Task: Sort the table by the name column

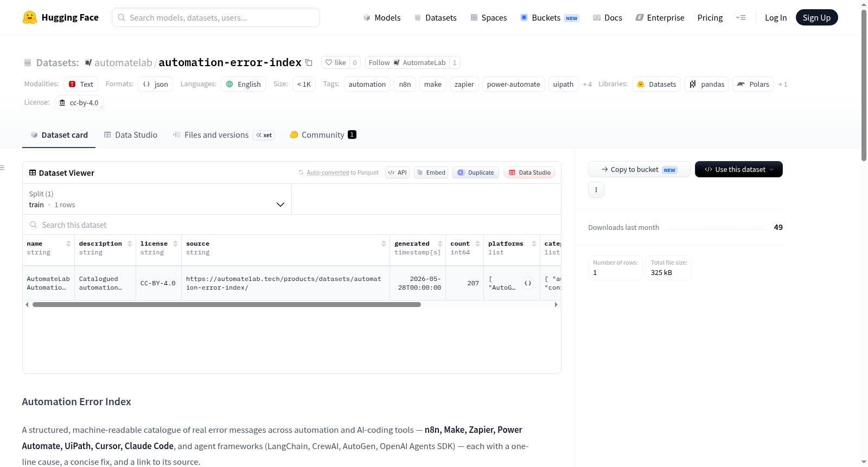Action: (x=68, y=244)
